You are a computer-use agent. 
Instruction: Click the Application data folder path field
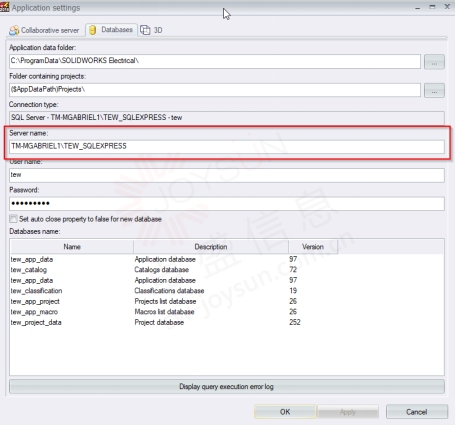point(215,61)
